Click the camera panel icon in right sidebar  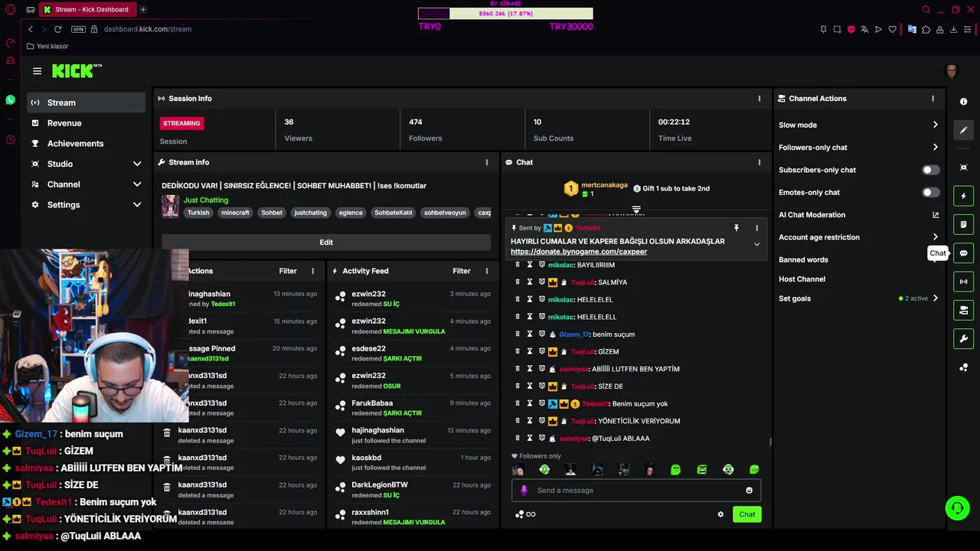[x=964, y=310]
